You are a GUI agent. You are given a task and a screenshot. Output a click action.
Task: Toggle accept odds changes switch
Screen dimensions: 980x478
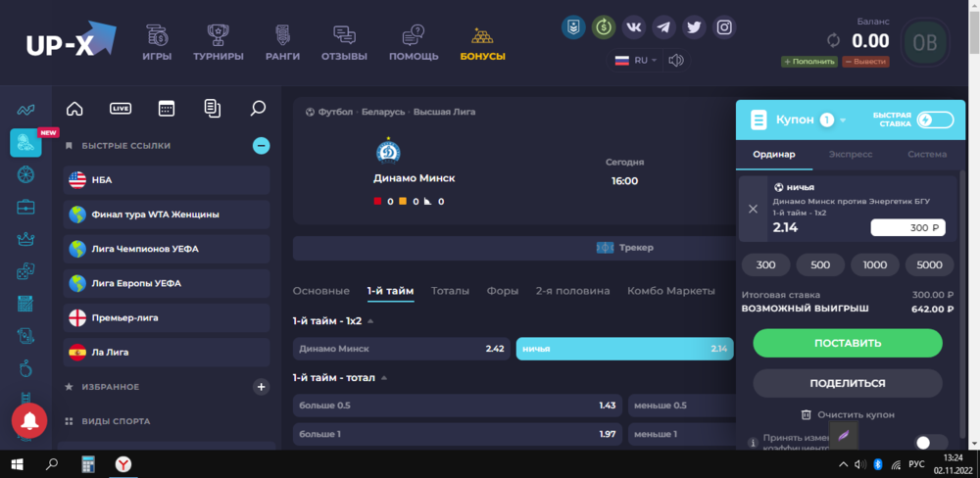[931, 443]
